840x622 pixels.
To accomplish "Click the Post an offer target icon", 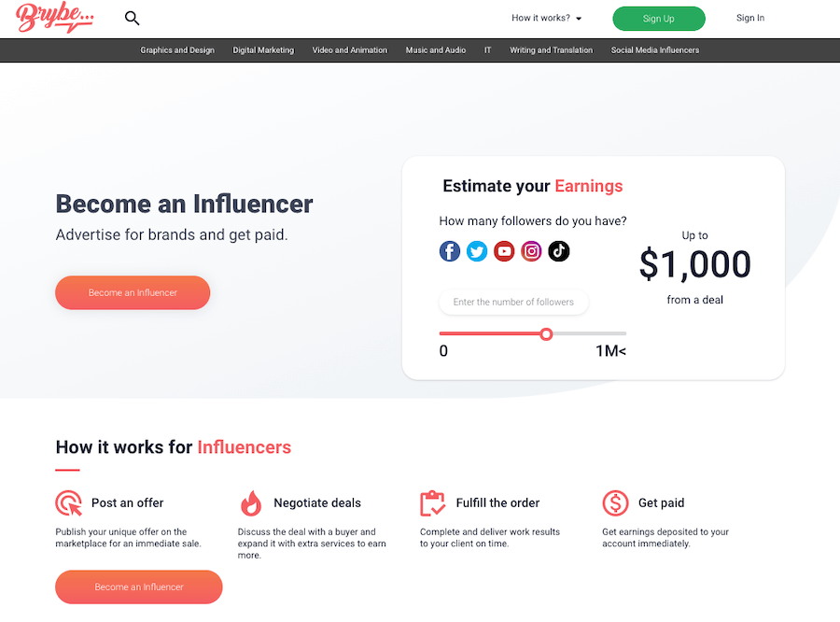I will (68, 503).
